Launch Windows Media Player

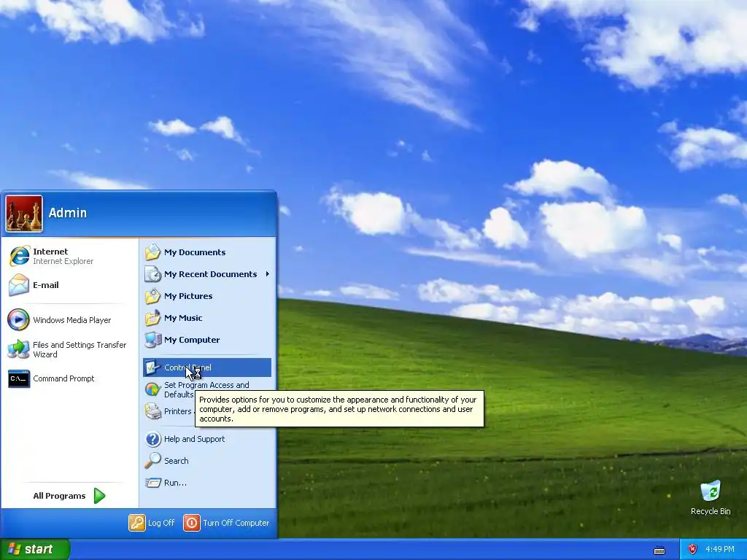point(71,320)
